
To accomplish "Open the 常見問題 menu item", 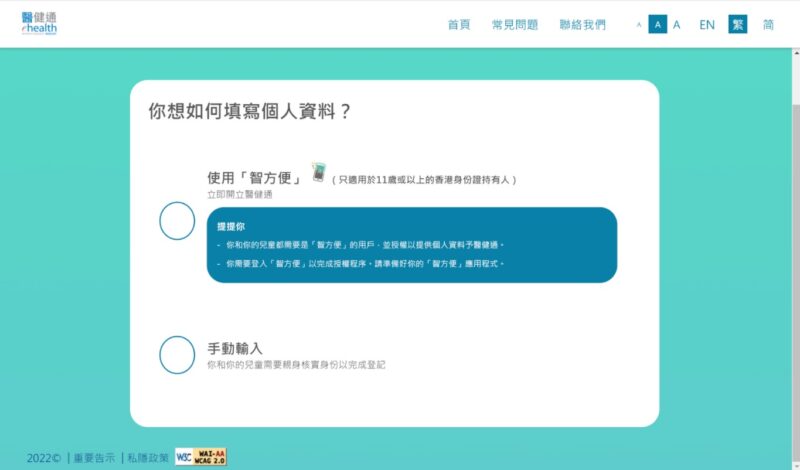I will pos(514,25).
